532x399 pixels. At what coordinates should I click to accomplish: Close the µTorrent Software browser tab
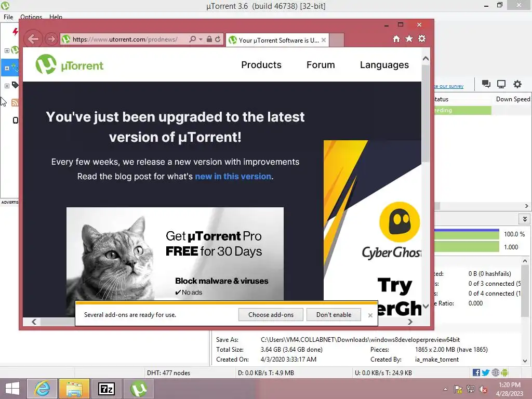point(324,40)
